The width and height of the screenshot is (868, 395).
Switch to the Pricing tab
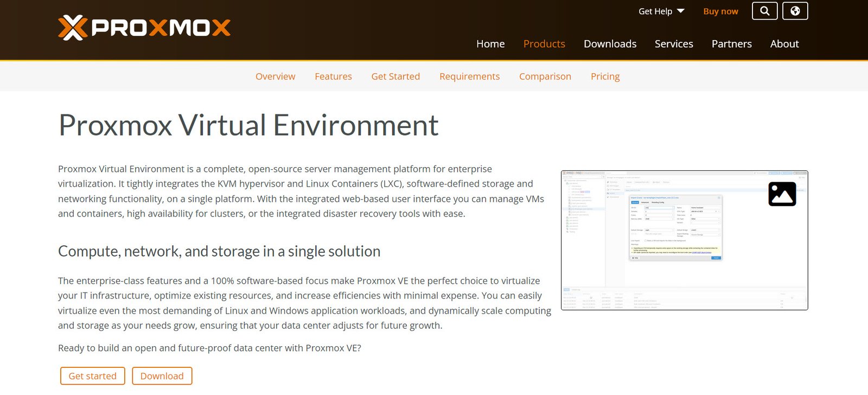pyautogui.click(x=605, y=77)
